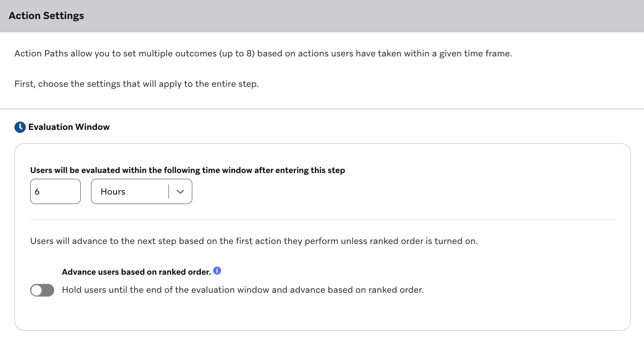Click 'Hold users until the end' description text
The image size is (644, 346).
pyautogui.click(x=243, y=290)
